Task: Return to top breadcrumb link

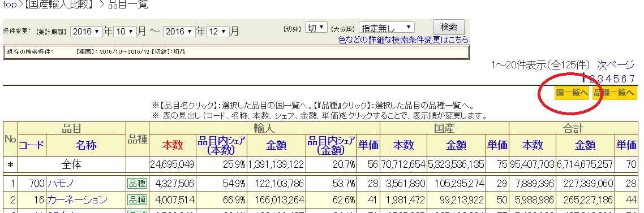Action: [x=10, y=5]
